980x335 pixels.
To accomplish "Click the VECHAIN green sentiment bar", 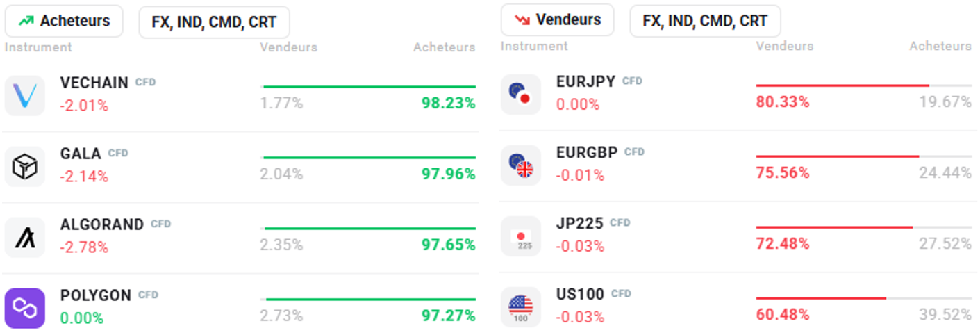I will pos(369,87).
